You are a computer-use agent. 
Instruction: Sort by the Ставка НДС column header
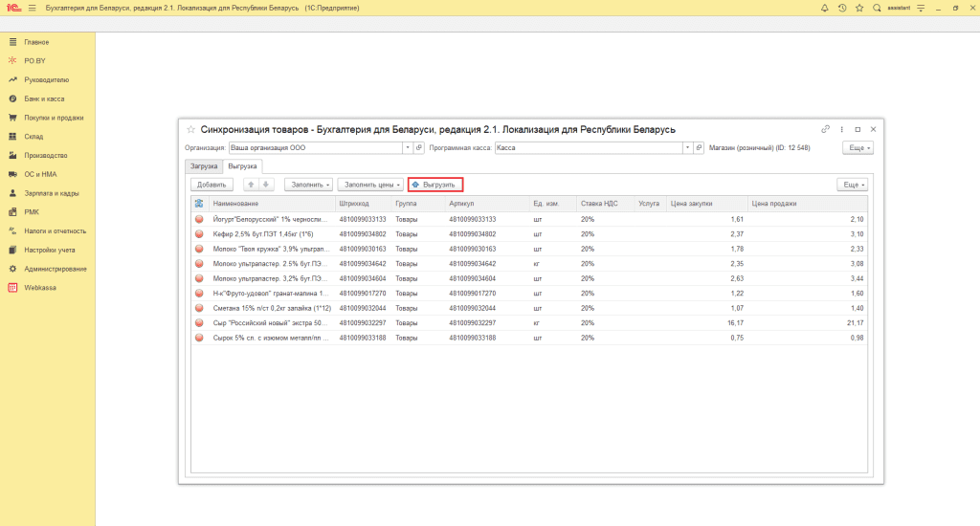606,204
